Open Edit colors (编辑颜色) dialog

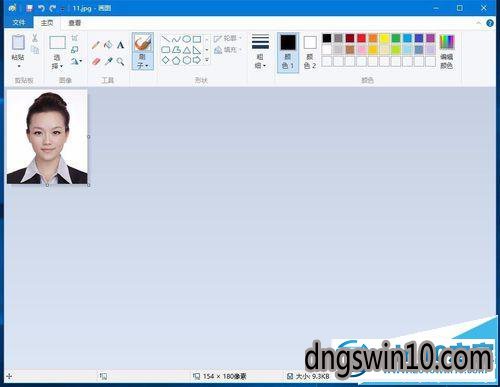pyautogui.click(x=446, y=52)
